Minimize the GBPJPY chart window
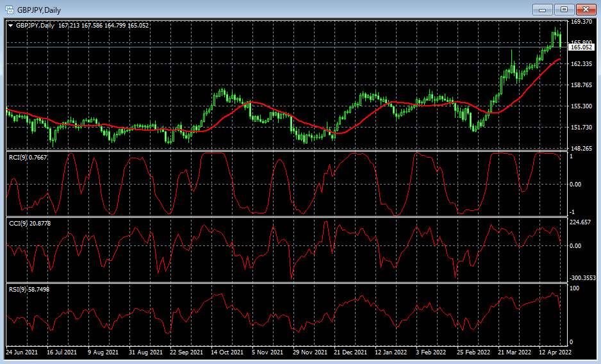 coord(544,10)
